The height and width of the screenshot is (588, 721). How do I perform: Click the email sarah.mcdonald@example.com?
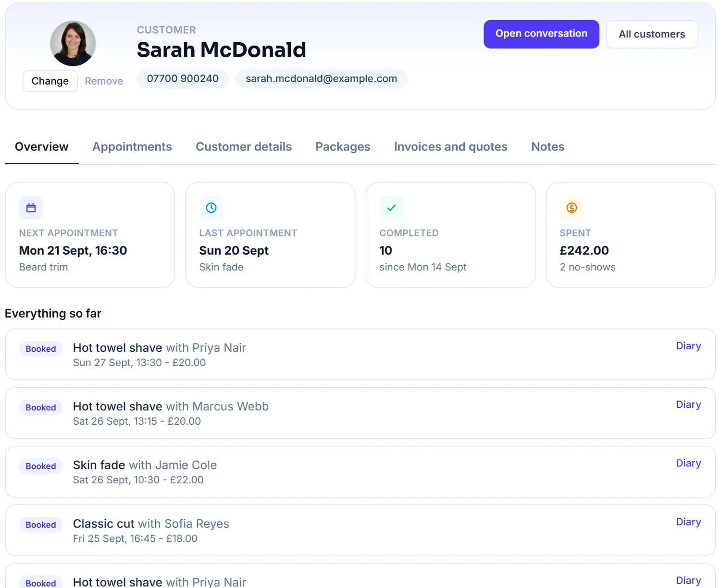point(321,79)
